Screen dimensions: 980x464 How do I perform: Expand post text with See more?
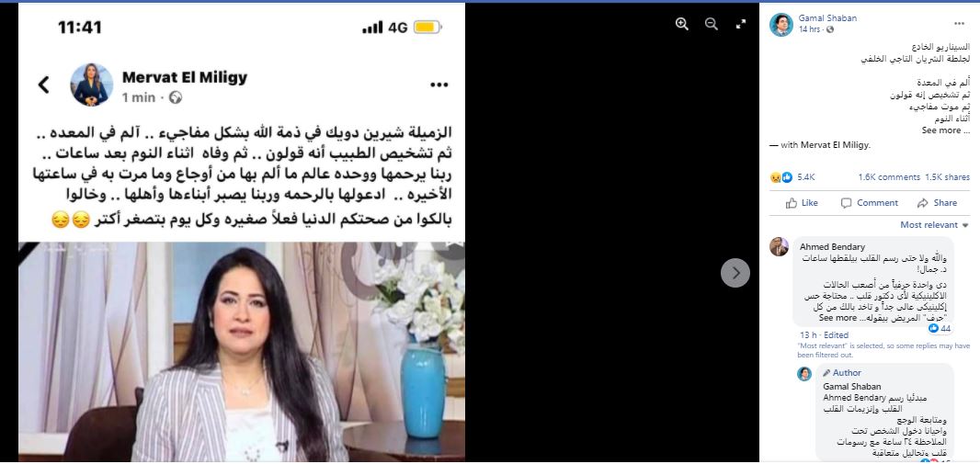[946, 130]
